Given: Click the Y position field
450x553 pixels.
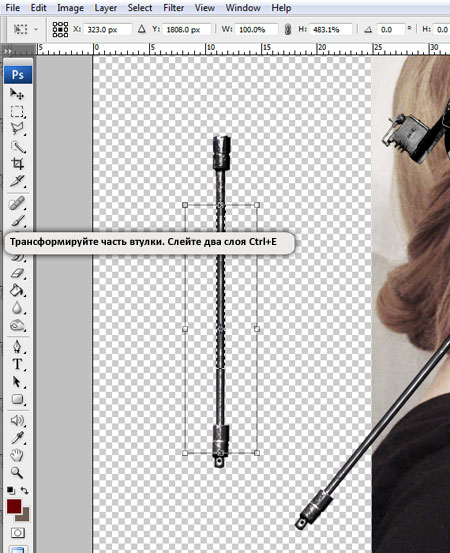Looking at the screenshot, I should click(x=187, y=30).
